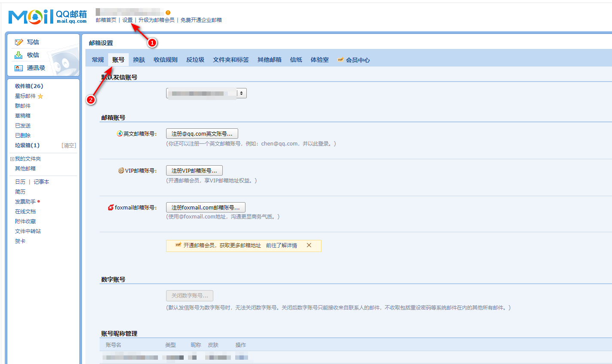The width and height of the screenshot is (612, 364).
Task: Click the QQ Mail logo
Action: click(x=48, y=17)
